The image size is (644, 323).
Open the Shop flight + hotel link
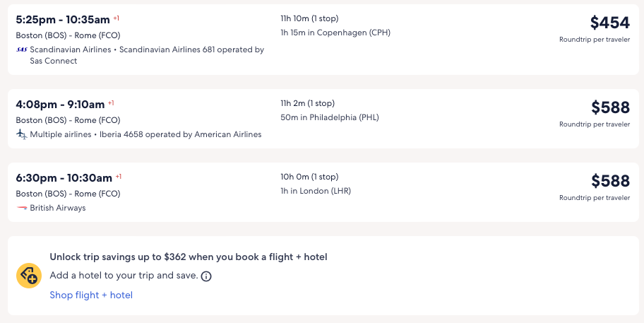(91, 295)
